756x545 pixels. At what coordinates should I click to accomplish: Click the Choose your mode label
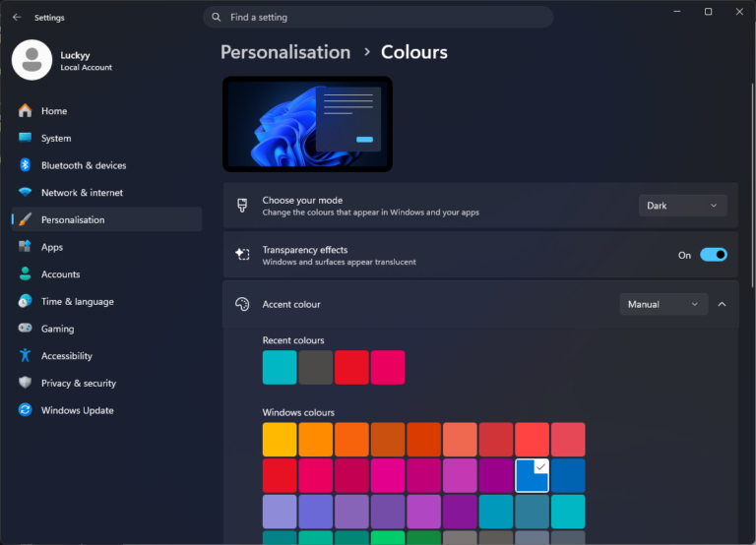click(302, 200)
